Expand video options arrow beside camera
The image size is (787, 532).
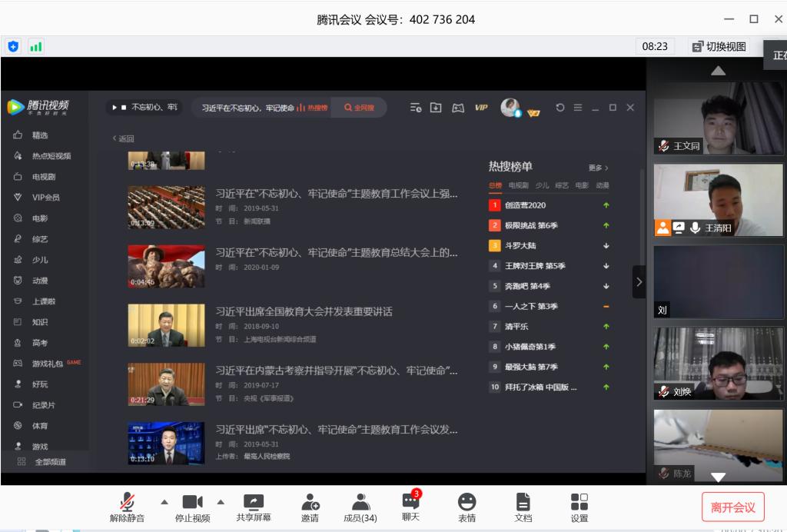coord(221,502)
